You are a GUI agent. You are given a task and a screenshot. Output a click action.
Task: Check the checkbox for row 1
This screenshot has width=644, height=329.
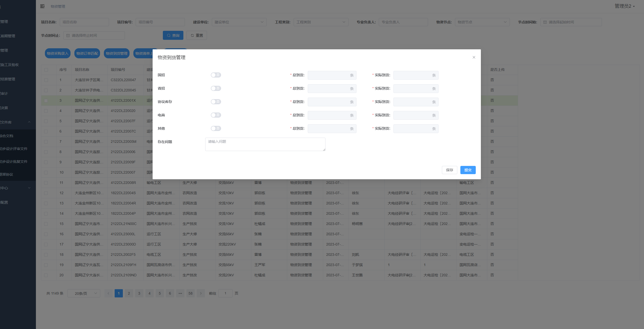(x=46, y=80)
